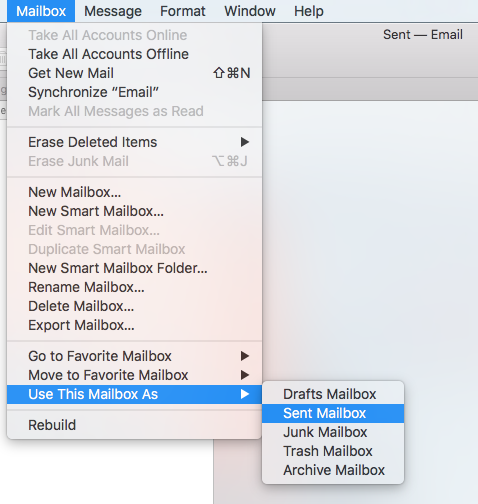Viewport: 478px width, 504px height.
Task: Click Synchronize "Email"
Action: click(134, 92)
